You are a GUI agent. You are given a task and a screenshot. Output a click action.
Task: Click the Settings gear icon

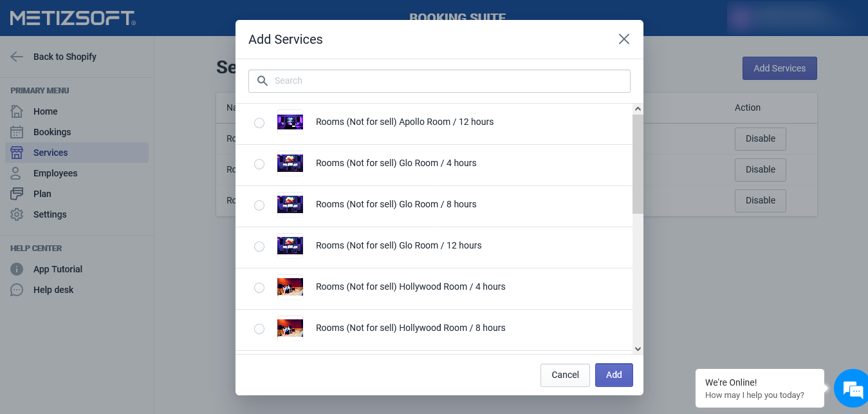tap(17, 214)
